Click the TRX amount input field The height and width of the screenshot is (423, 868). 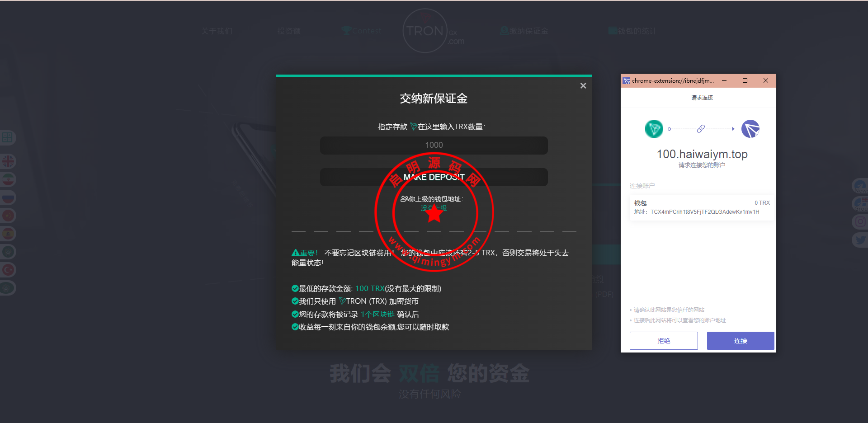pos(434,145)
